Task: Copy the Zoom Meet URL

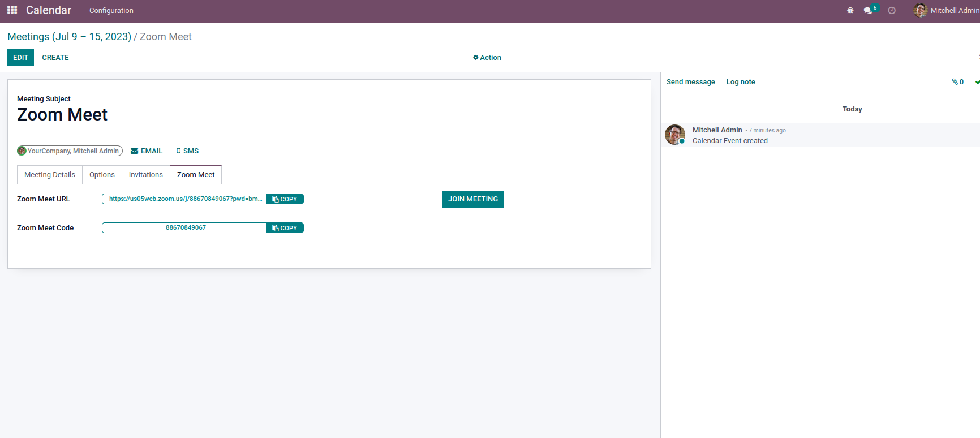Action: pyautogui.click(x=285, y=199)
